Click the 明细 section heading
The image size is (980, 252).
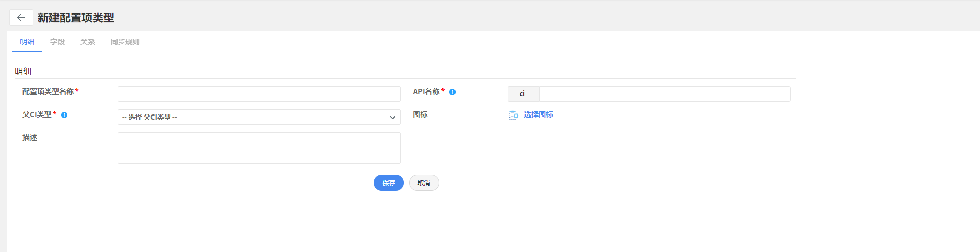23,71
